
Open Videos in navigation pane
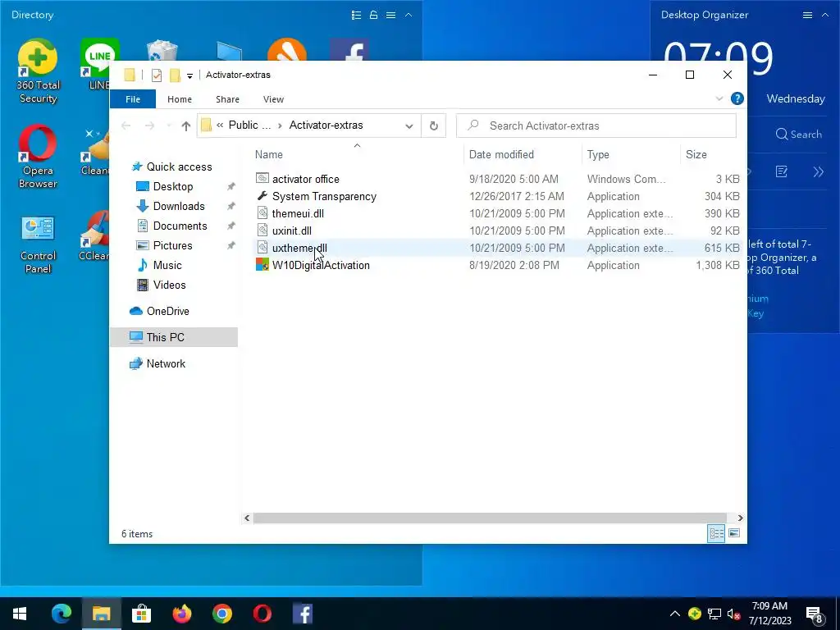[x=169, y=285]
